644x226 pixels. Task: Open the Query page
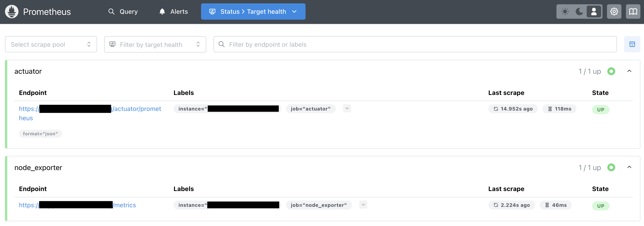(123, 12)
